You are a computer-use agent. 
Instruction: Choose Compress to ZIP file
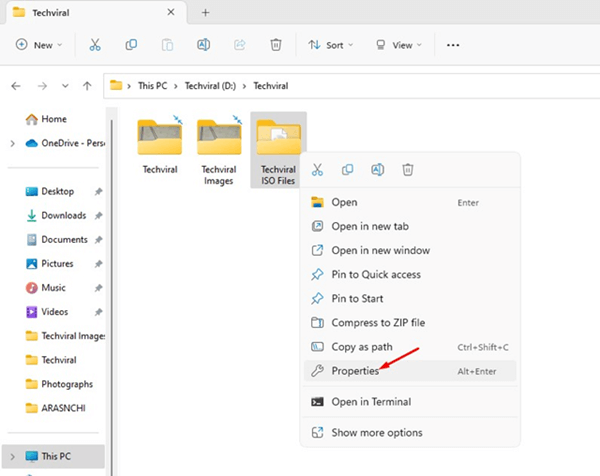(x=376, y=322)
